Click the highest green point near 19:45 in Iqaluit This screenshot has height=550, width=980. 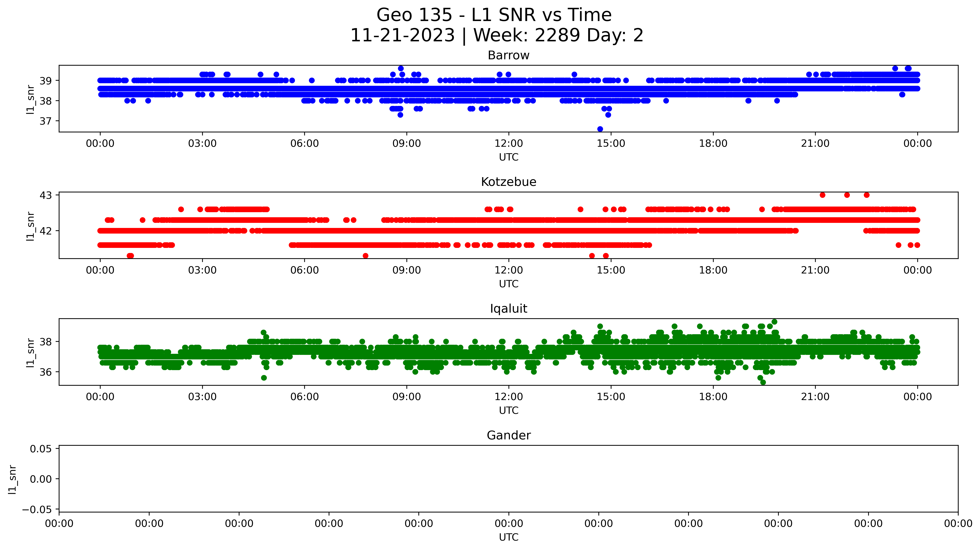pyautogui.click(x=774, y=322)
